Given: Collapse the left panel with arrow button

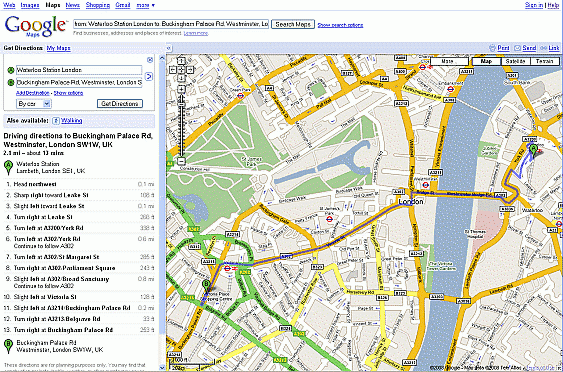Looking at the screenshot, I should pyautogui.click(x=168, y=48).
